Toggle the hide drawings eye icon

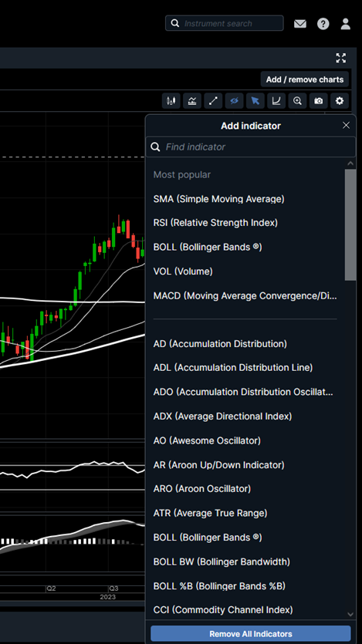point(234,100)
